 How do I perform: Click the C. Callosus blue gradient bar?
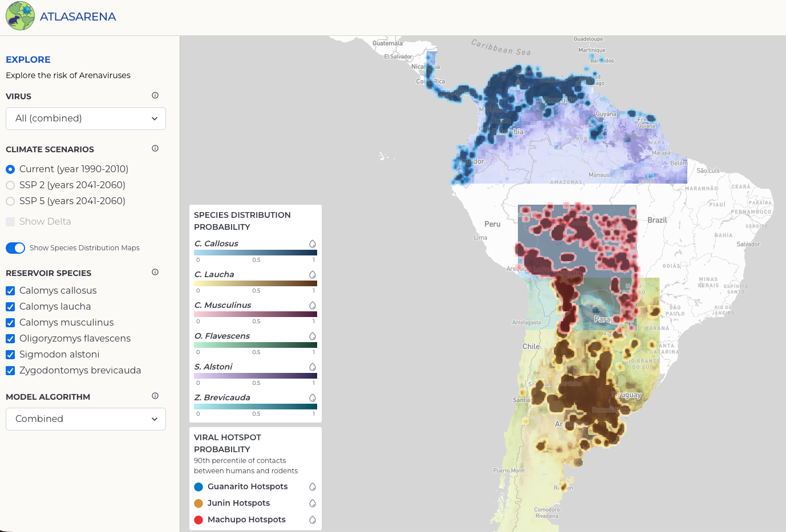point(256,253)
